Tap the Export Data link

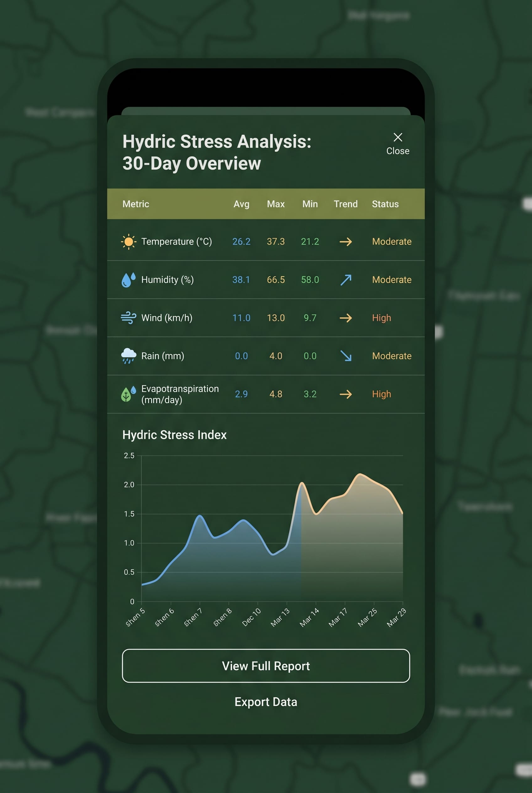pos(266,702)
